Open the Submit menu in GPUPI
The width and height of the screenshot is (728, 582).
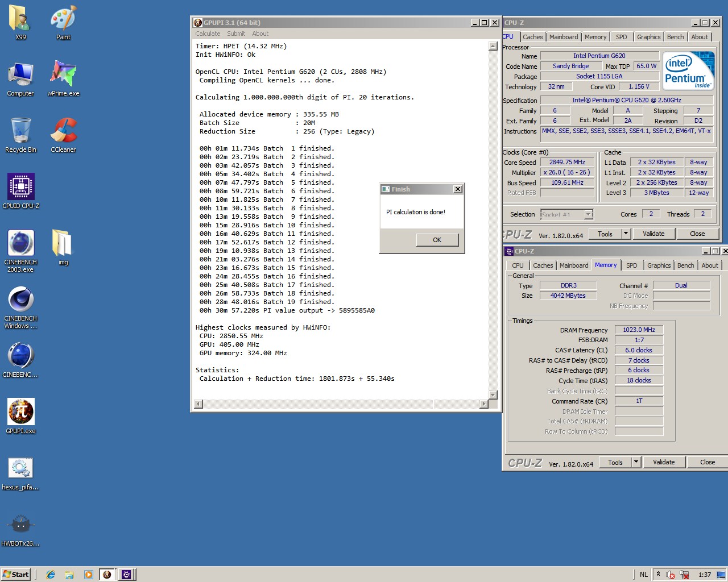pyautogui.click(x=236, y=34)
